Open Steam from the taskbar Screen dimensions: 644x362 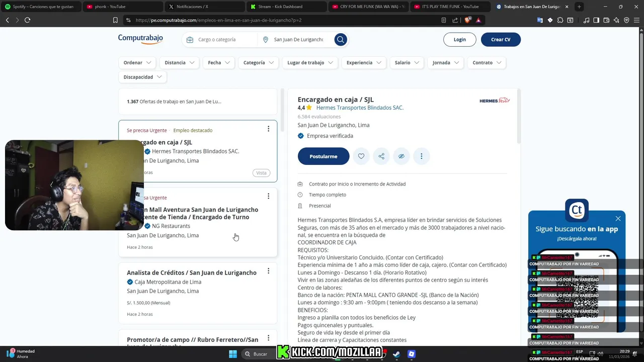point(397,354)
